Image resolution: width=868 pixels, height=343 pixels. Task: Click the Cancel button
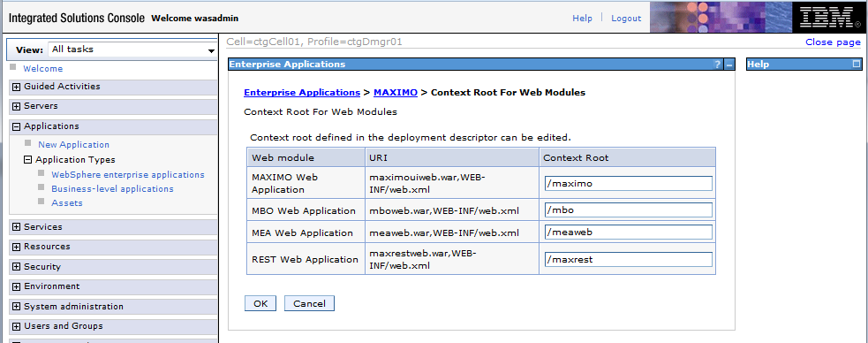[x=309, y=303]
